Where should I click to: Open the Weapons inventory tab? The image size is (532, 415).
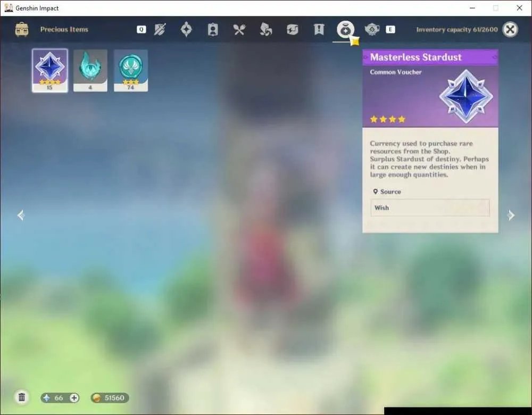pos(160,29)
